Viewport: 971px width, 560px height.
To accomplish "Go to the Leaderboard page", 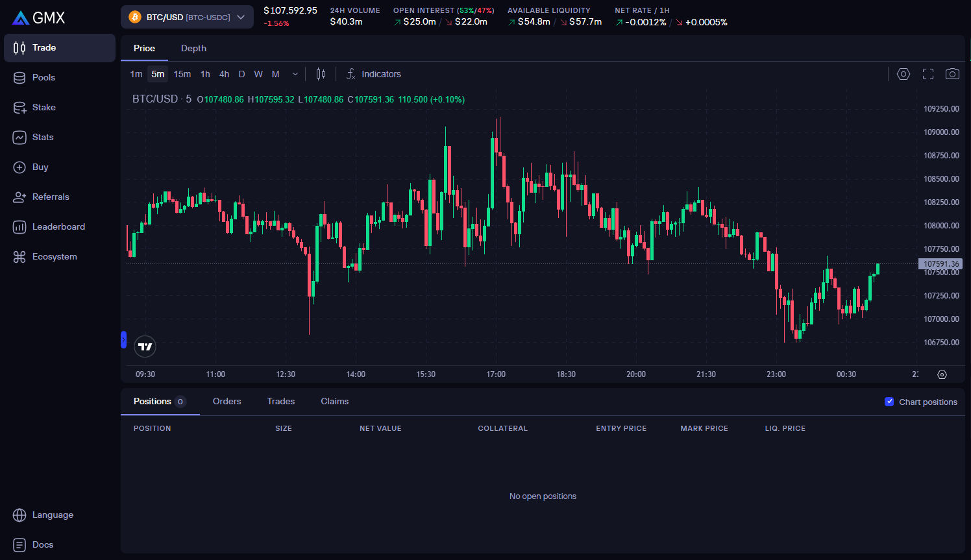I will (58, 226).
